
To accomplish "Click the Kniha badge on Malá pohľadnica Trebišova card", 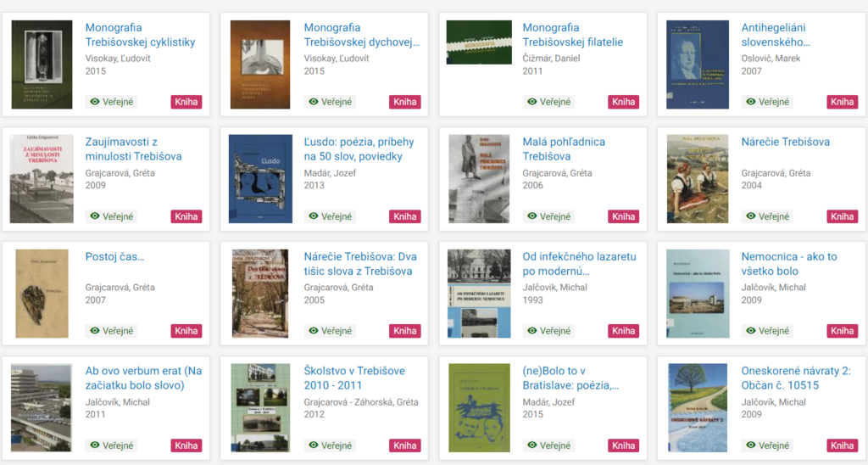I will tap(623, 216).
